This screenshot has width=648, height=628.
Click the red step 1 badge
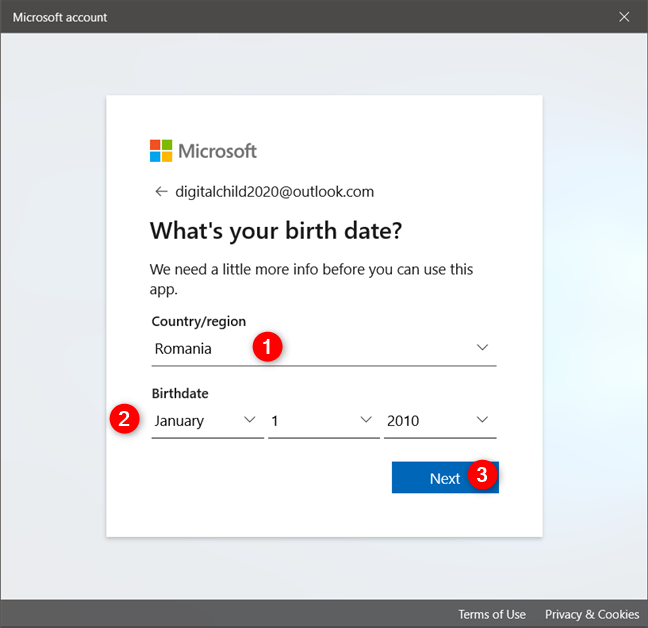pos(266,348)
